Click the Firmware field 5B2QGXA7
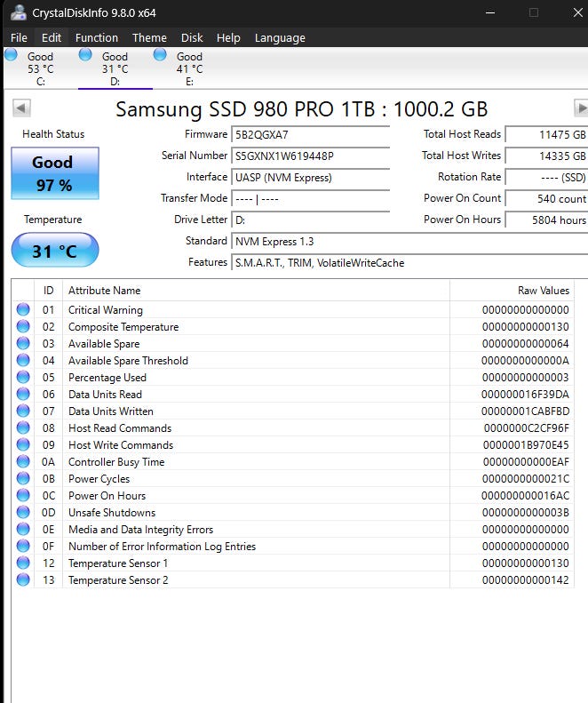Image resolution: width=588 pixels, height=703 pixels. 311,134
